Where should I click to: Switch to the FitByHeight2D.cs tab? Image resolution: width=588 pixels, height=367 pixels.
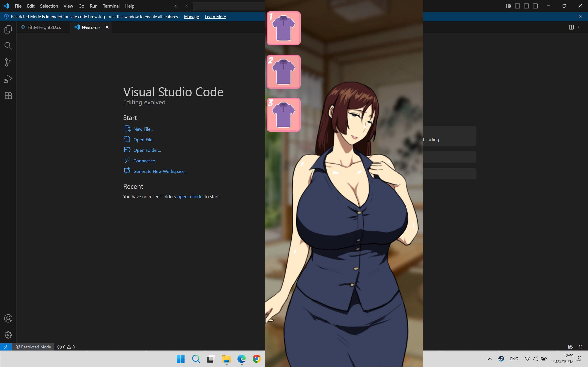coord(44,27)
